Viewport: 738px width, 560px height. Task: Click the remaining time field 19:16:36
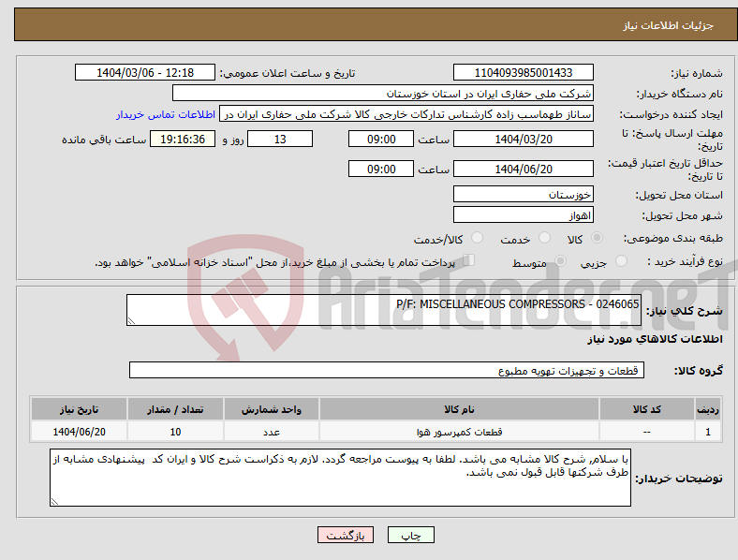point(183,139)
